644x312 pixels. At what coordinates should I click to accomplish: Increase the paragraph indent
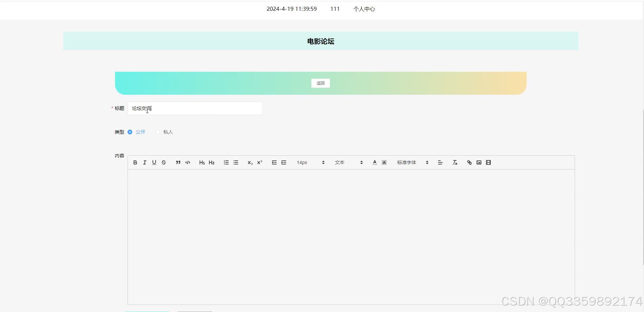click(284, 162)
